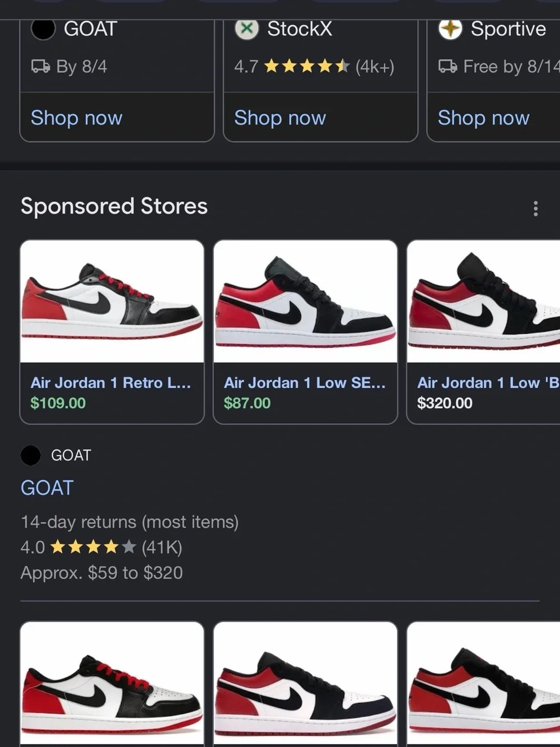Click Shop now under GOAT

(77, 118)
